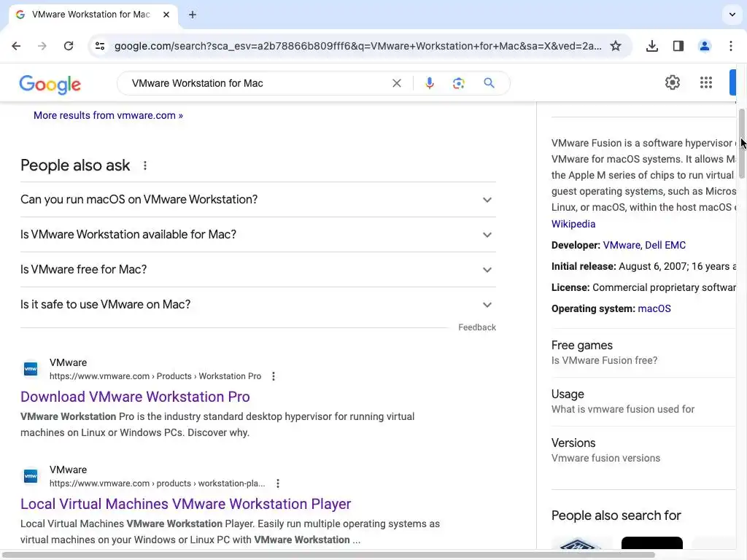This screenshot has height=560, width=747.
Task: Click the www.vmware.com workstation-pla... breadcrumb URL
Action: (x=158, y=483)
